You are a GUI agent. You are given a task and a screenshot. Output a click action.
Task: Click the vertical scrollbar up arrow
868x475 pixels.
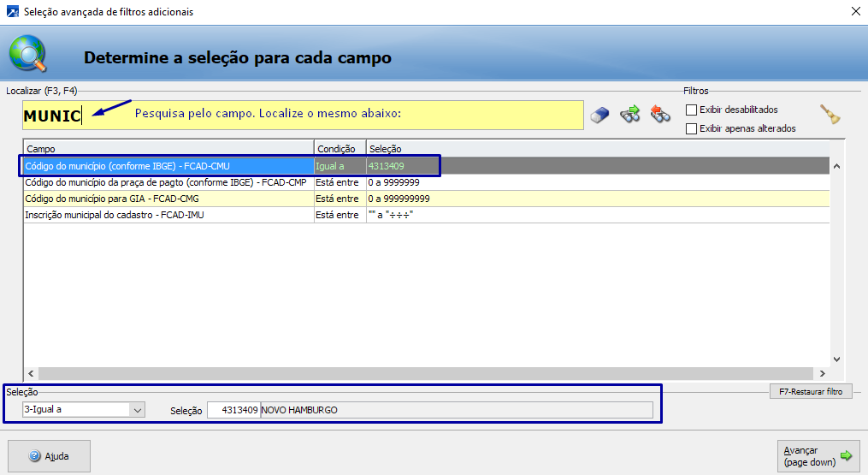pos(836,166)
